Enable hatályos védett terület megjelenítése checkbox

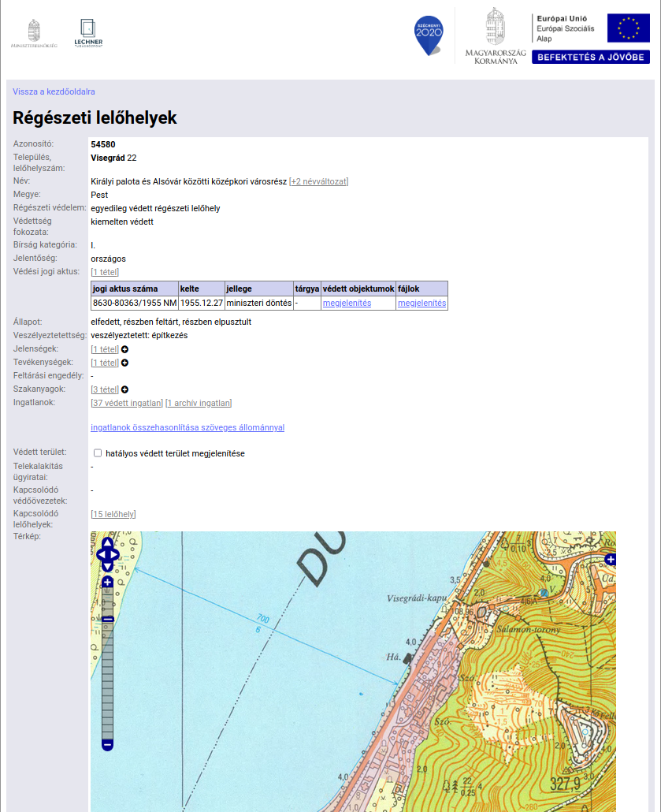point(98,453)
